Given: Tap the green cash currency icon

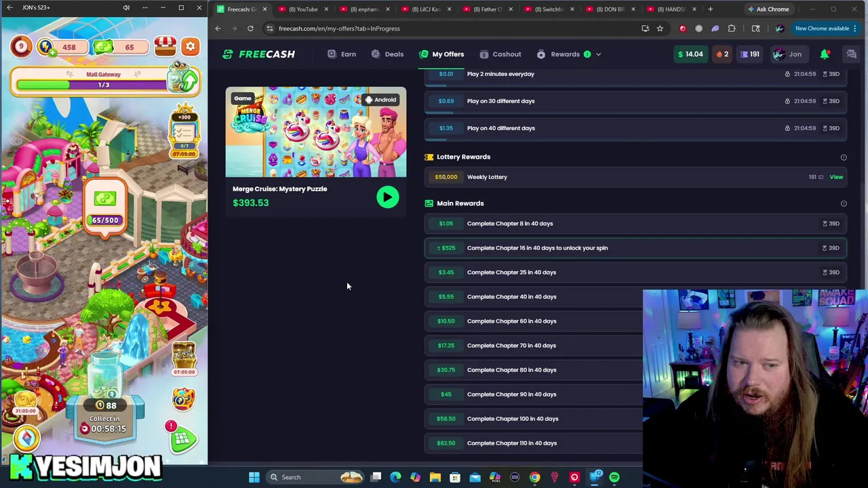Looking at the screenshot, I should click(x=104, y=47).
